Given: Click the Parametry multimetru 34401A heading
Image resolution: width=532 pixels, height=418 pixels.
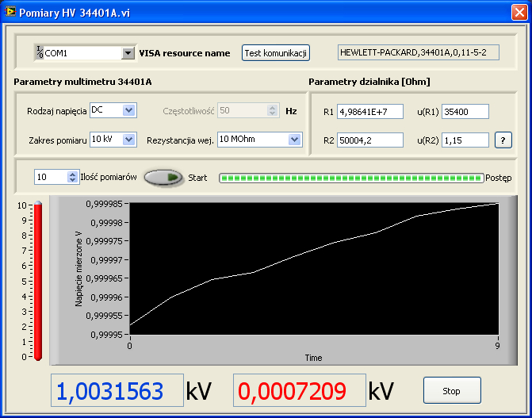Looking at the screenshot, I should click(82, 82).
